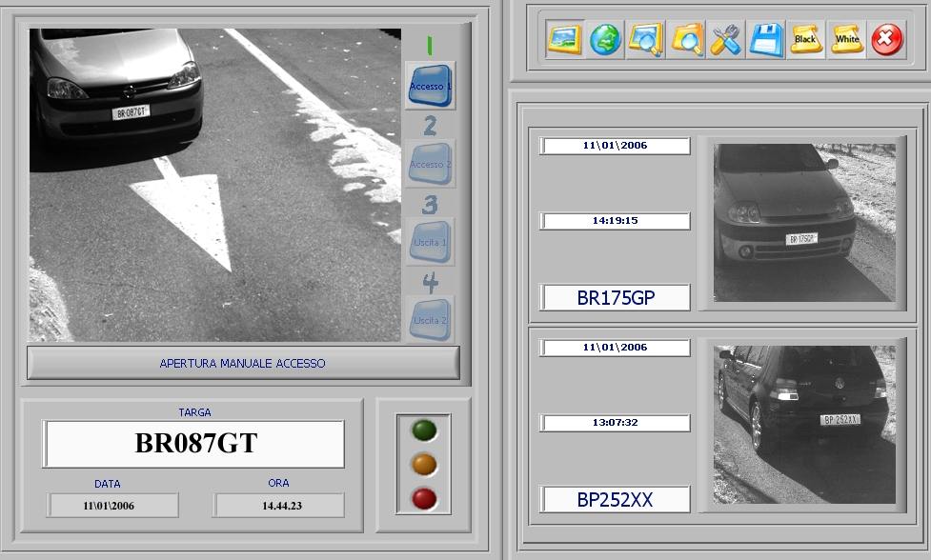Click the image search magnifier icon

point(645,40)
